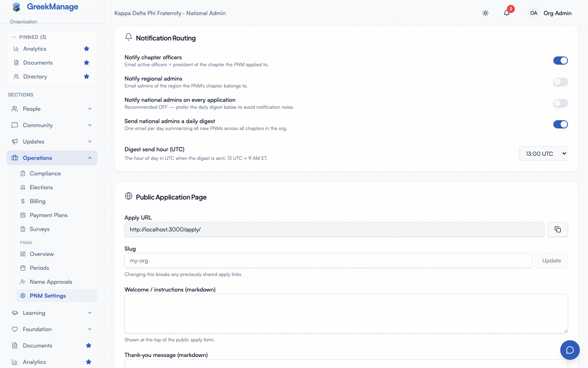Screen dimensions: 588x368
Task: Click inside the Slug input field
Action: tap(328, 260)
